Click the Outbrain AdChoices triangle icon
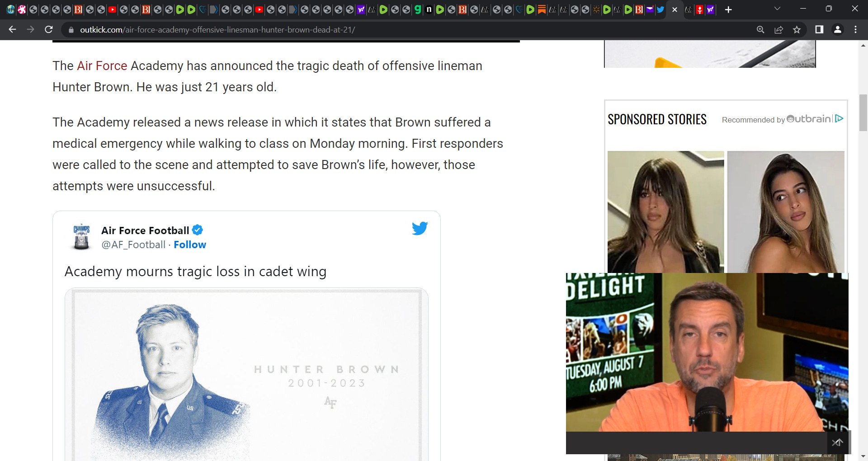The height and width of the screenshot is (461, 868). pos(840,118)
